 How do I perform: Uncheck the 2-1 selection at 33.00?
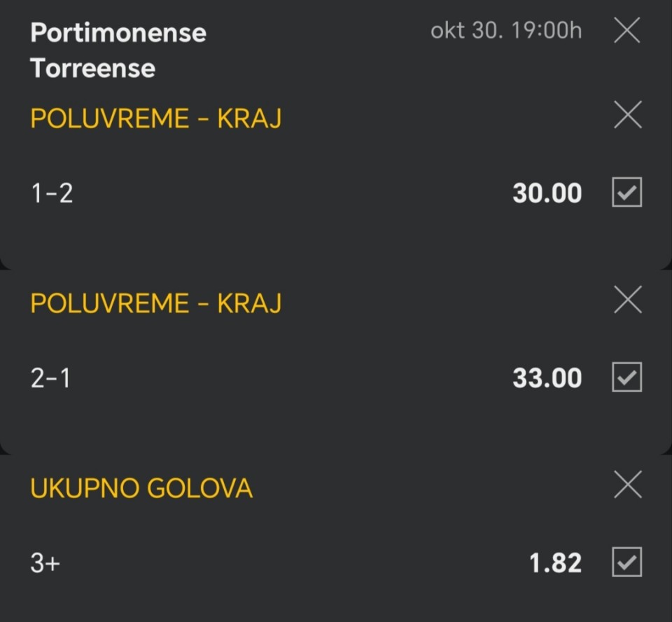(627, 378)
